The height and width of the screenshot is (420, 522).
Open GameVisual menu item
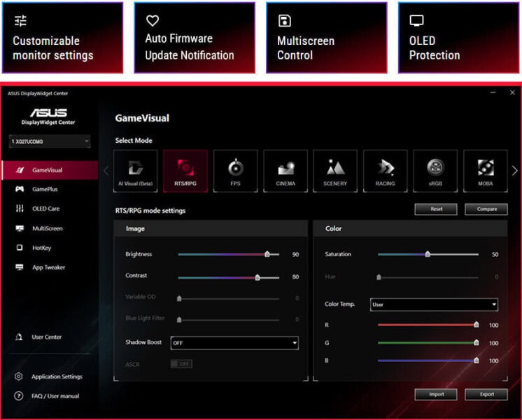tap(50, 170)
